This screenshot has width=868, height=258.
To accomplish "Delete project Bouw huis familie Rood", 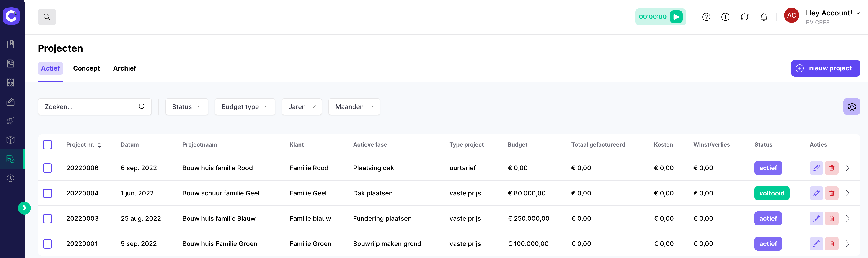I will click(831, 168).
